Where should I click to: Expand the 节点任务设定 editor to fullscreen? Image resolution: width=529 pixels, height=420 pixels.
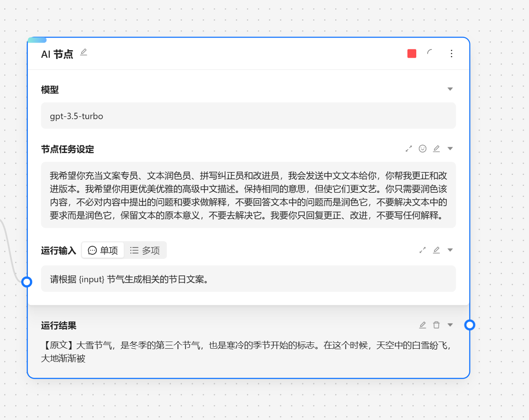click(409, 149)
